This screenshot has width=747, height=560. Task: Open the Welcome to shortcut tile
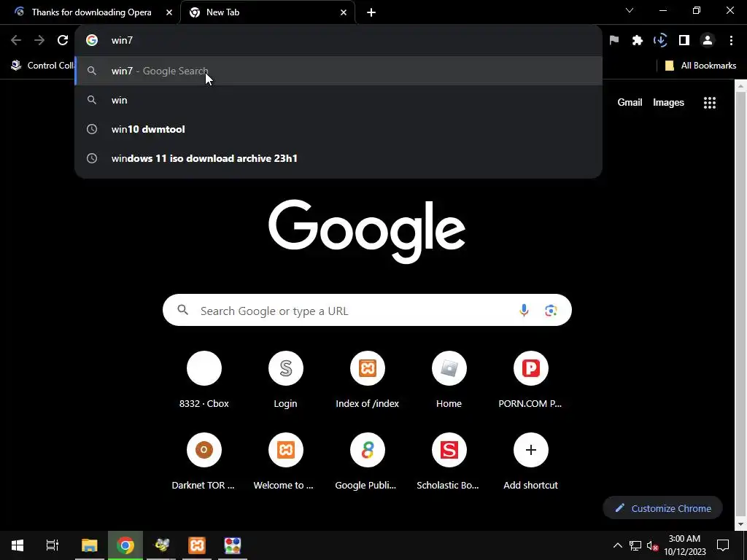click(x=285, y=462)
